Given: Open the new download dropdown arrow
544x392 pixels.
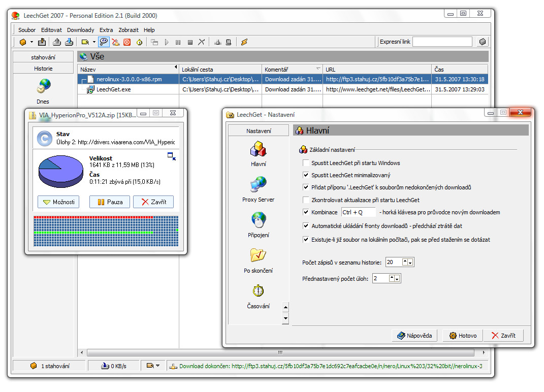Looking at the screenshot, I should (31, 42).
